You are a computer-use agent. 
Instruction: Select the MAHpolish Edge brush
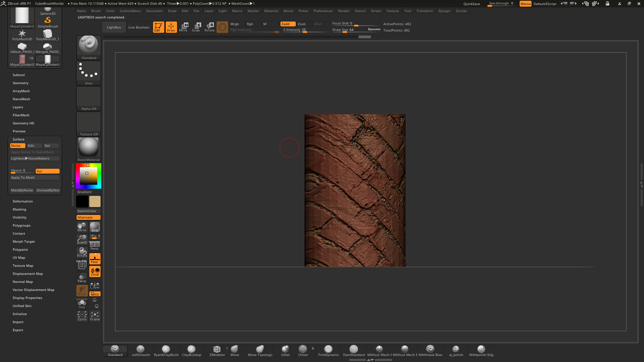(x=481, y=351)
